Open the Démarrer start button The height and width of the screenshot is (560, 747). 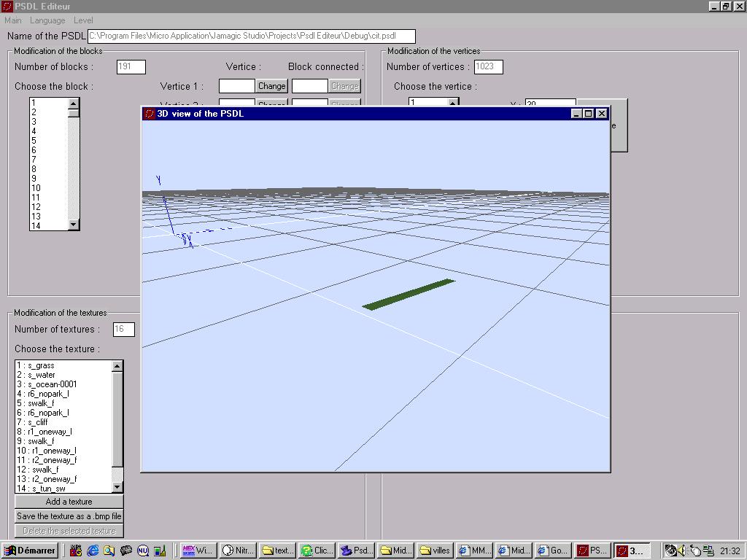[x=30, y=551]
